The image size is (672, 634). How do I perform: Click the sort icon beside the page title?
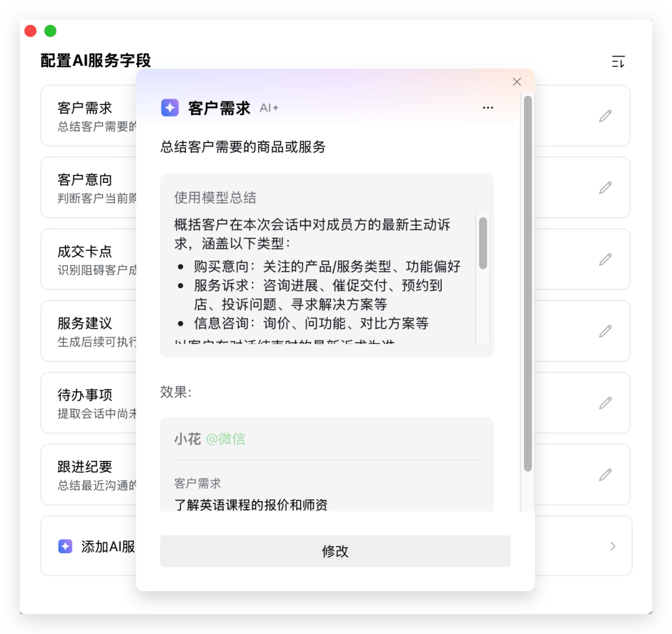tap(618, 62)
